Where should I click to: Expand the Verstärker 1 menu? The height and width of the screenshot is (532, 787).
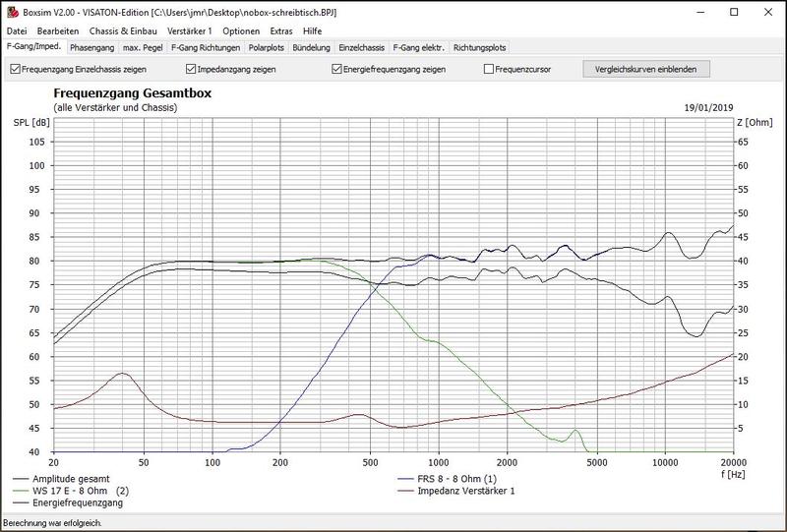tap(190, 31)
